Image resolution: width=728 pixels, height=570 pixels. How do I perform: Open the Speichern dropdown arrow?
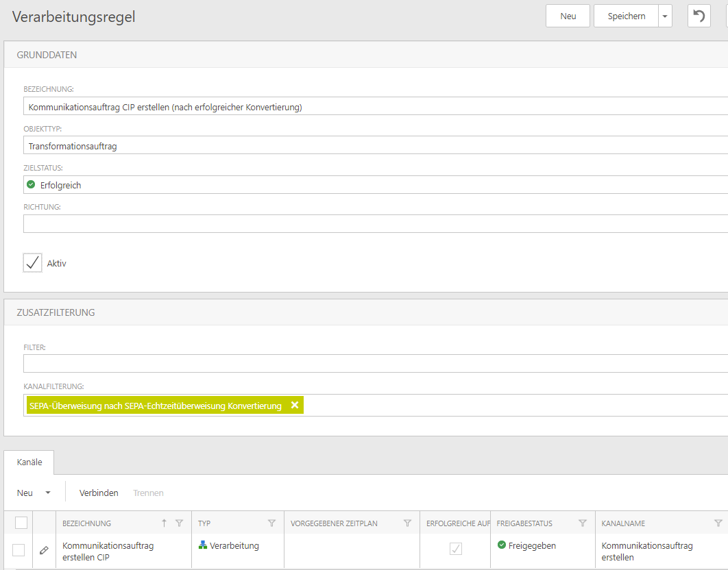pos(665,16)
